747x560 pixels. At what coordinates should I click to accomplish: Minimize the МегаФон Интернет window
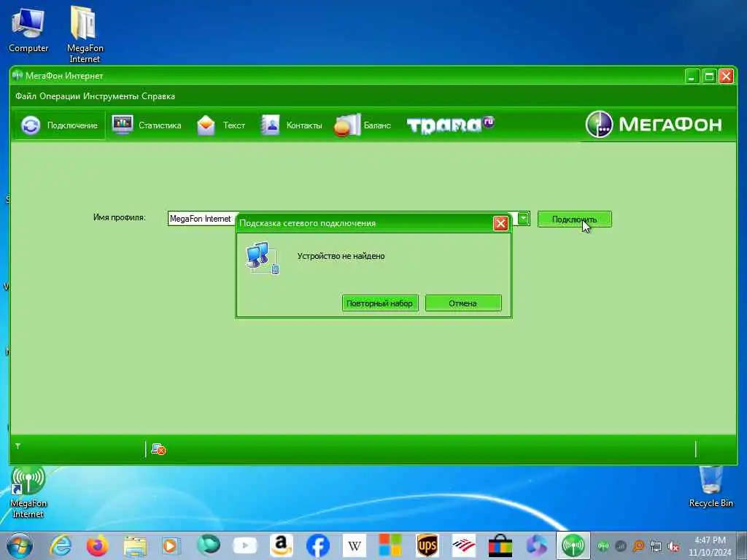692,76
